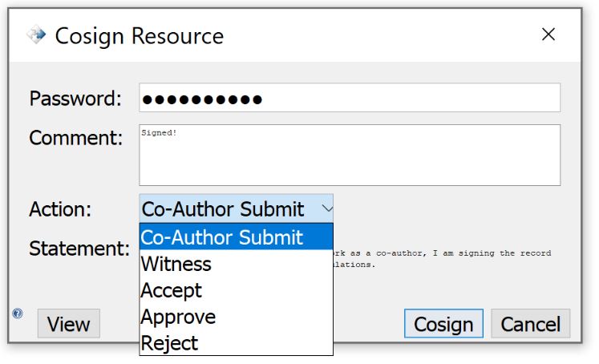The width and height of the screenshot is (599, 364).
Task: Click the Cosign Resource title text
Action: point(139,36)
